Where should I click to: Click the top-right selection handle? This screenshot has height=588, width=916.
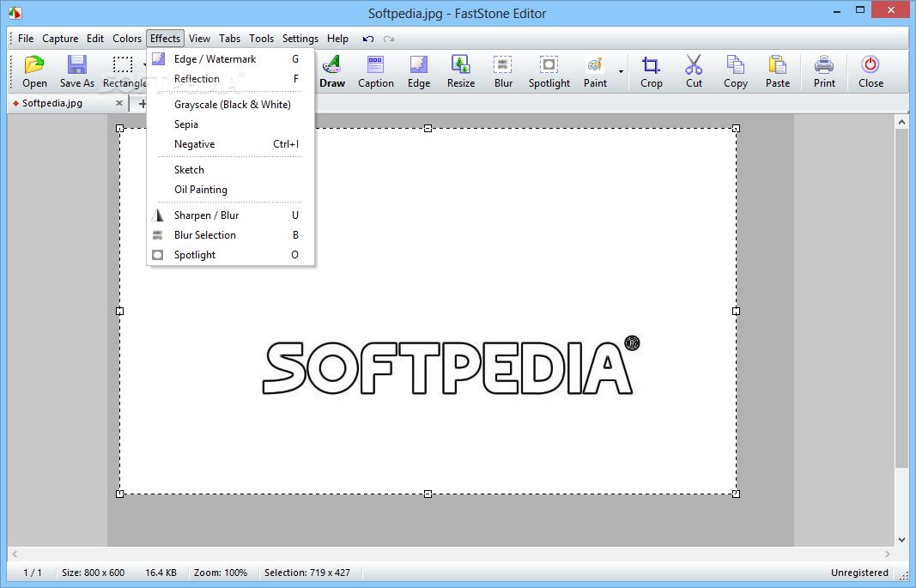736,129
